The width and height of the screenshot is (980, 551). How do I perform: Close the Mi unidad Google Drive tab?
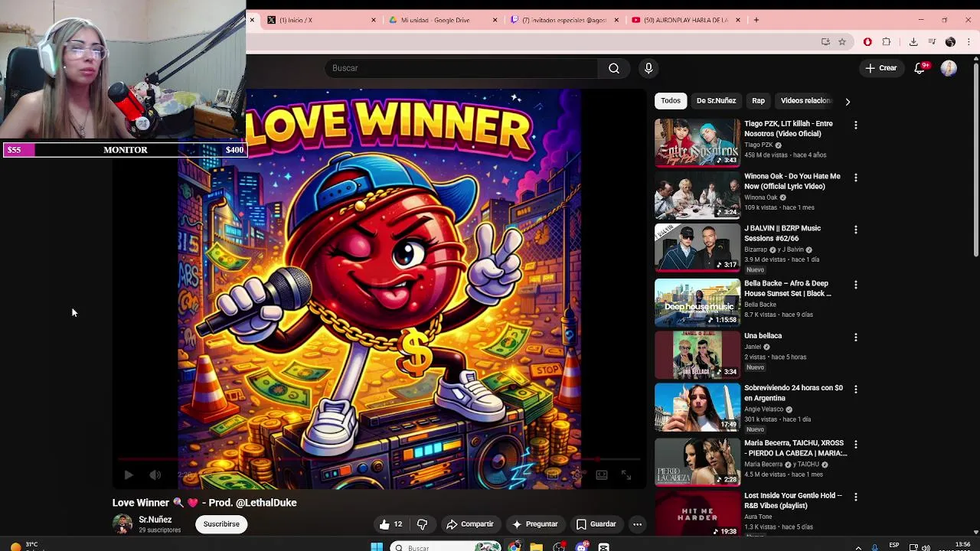[495, 20]
